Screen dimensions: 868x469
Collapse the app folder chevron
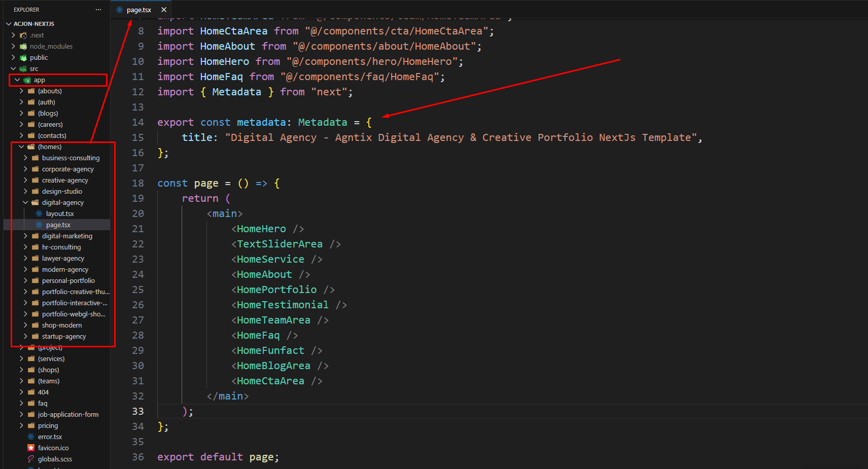point(17,80)
